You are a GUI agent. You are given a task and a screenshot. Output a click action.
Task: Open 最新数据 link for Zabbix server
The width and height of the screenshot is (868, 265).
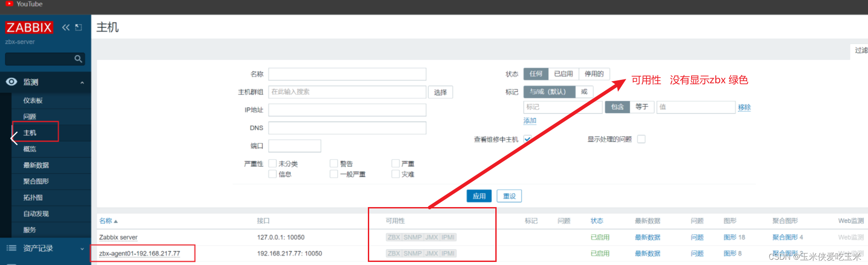(x=648, y=237)
